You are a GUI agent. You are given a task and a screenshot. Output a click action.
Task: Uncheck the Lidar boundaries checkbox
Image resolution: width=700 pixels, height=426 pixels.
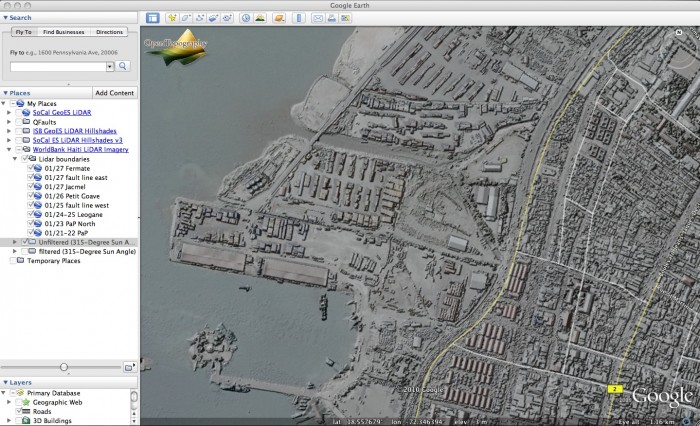[x=25, y=159]
